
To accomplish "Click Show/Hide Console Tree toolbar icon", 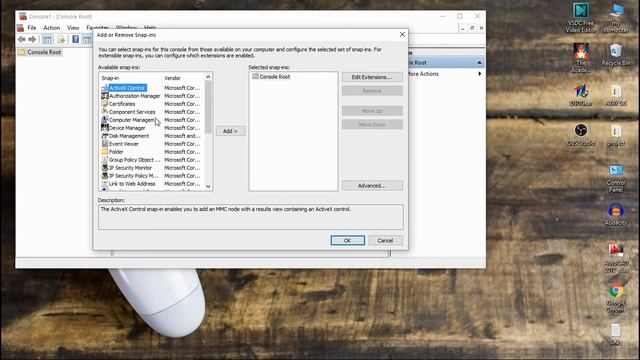I will 47,39.
